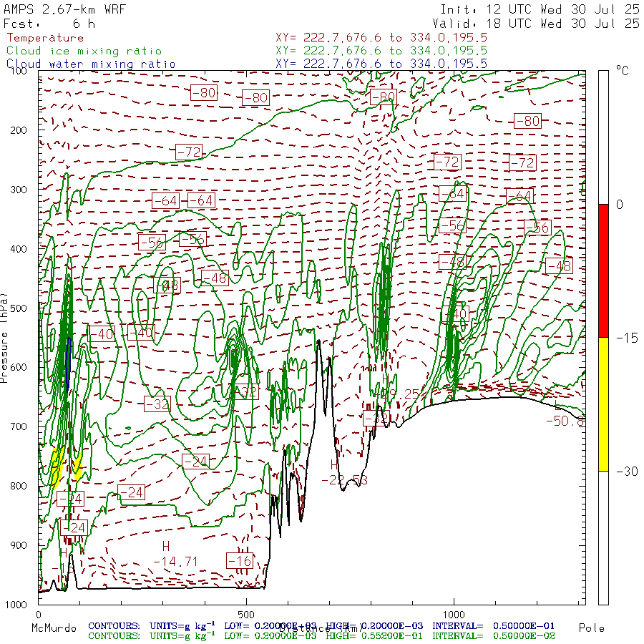644x644 pixels.
Task: Select the 'AMPS 2.67-km WRF' title text
Action: (64, 9)
